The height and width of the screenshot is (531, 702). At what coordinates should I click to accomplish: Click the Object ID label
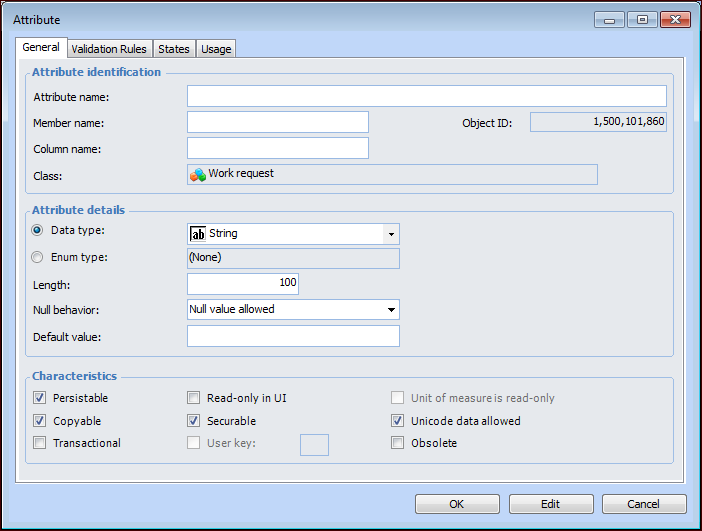point(487,123)
